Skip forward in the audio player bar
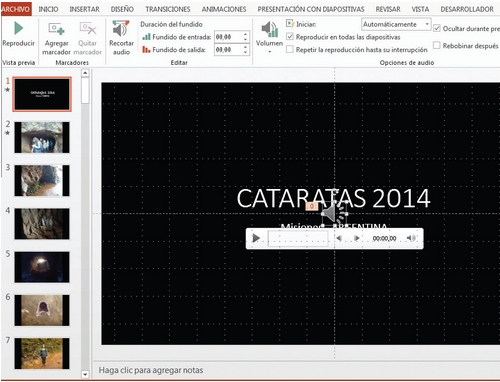 point(356,238)
